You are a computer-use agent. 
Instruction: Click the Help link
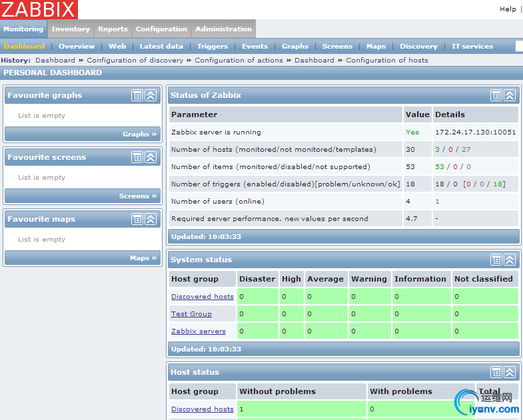point(508,9)
